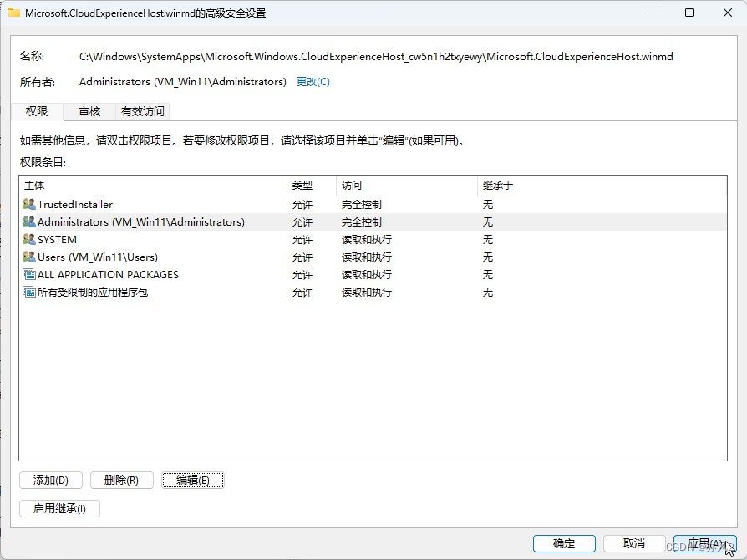Select the TrustedInstaller permission entry
Viewport: 747px width, 560px height.
point(373,205)
